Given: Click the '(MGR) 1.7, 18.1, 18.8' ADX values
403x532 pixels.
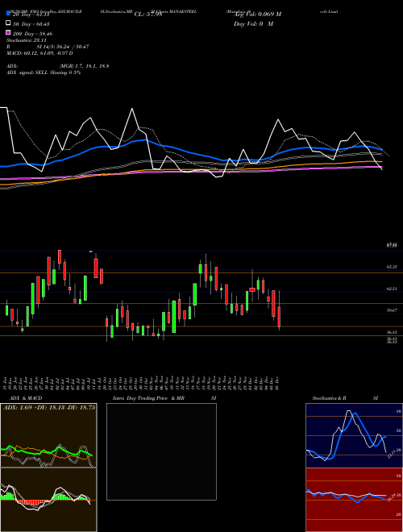Looking at the screenshot, I should [x=84, y=66].
